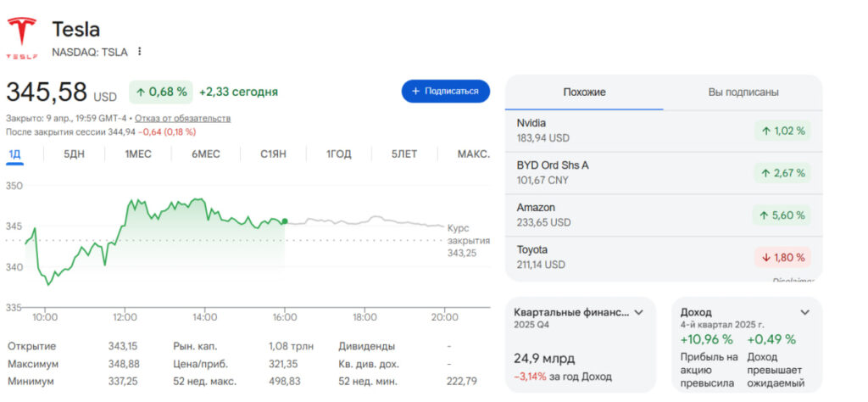Open the Похожие tab
The height and width of the screenshot is (402, 868).
[584, 92]
